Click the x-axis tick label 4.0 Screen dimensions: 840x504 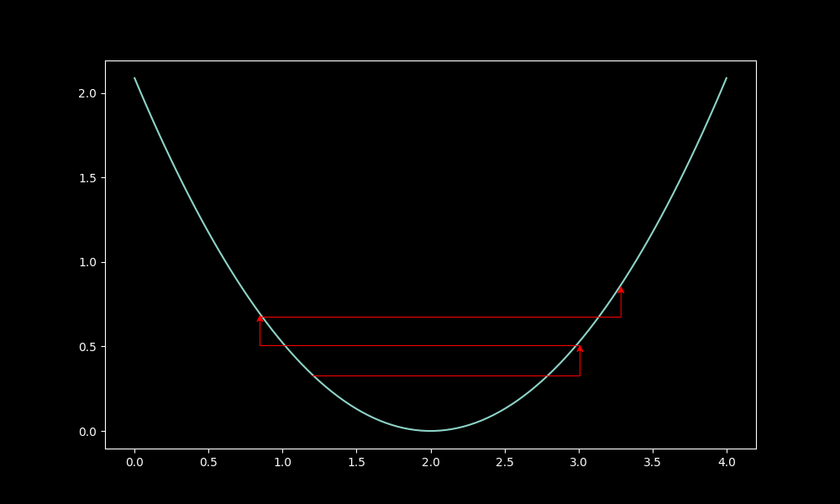click(727, 462)
